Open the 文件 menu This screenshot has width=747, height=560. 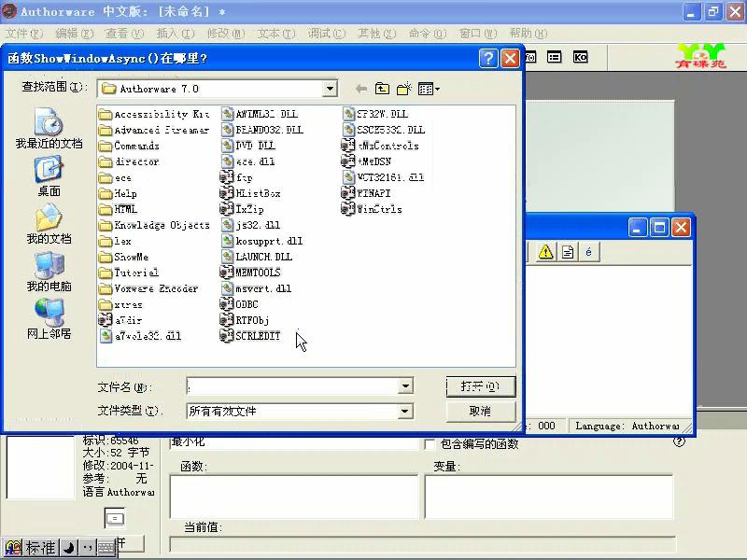[24, 34]
